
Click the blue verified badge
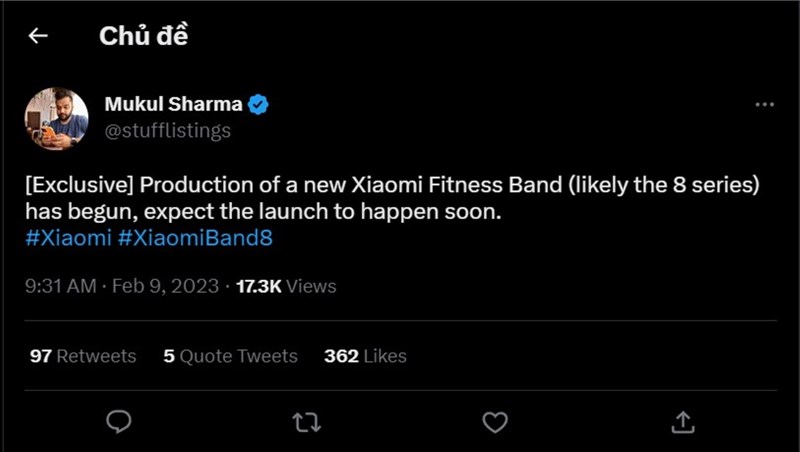258,104
